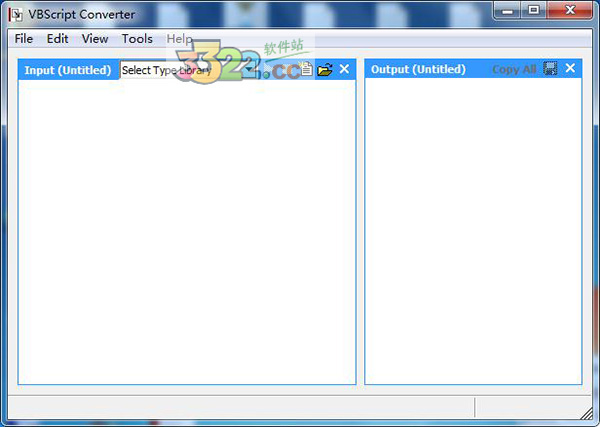Maximize the VBScript Converter window
600x427 pixels.
[533, 11]
